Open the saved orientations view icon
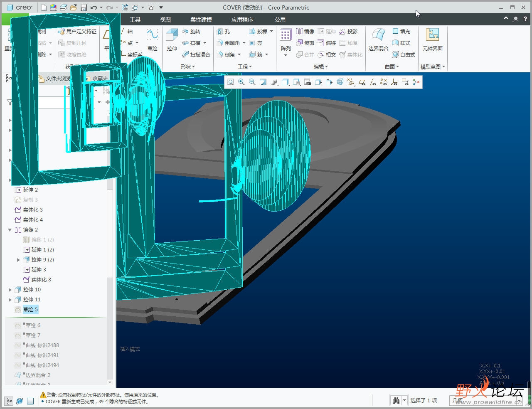Screen dimensions: 532x409 [297, 82]
